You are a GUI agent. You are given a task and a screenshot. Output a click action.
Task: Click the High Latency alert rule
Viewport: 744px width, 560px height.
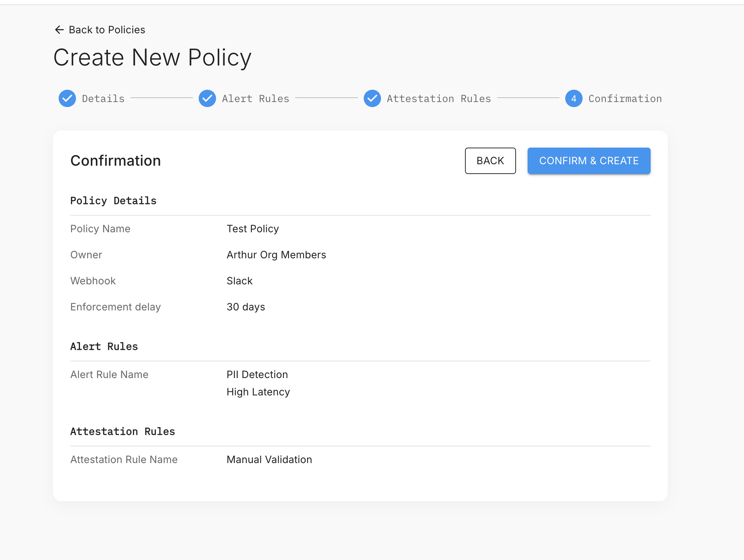(258, 392)
